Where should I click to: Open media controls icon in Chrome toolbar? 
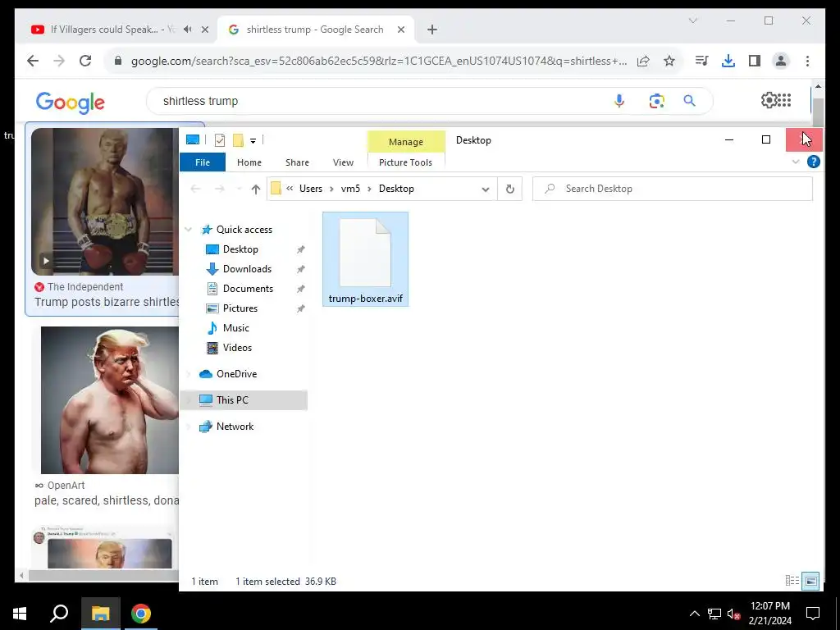(702, 61)
